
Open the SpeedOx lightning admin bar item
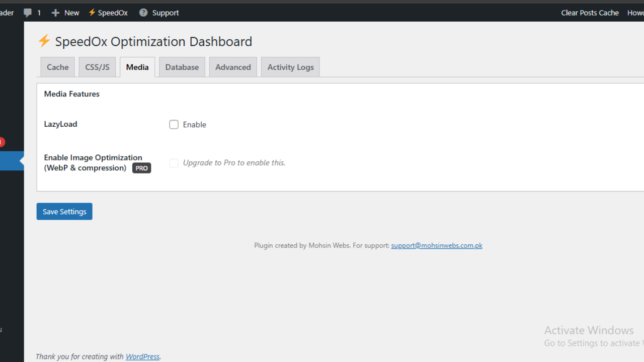(x=108, y=13)
